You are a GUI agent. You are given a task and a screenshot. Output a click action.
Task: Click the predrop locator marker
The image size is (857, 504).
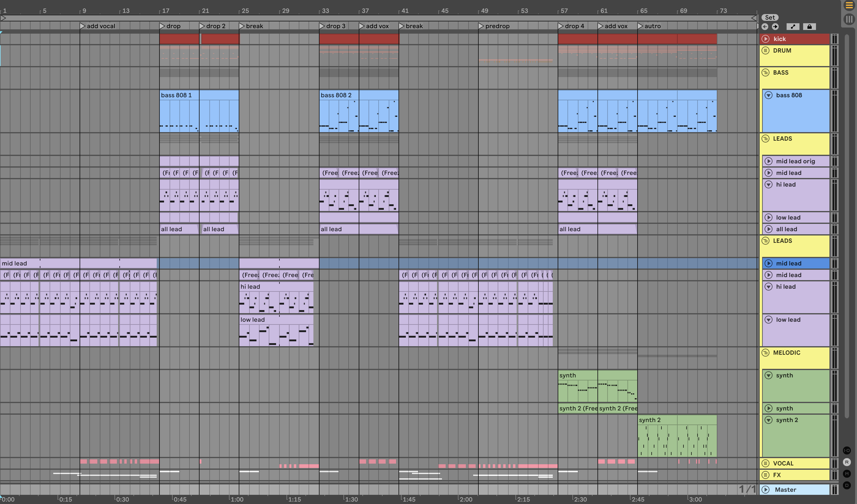pos(481,26)
